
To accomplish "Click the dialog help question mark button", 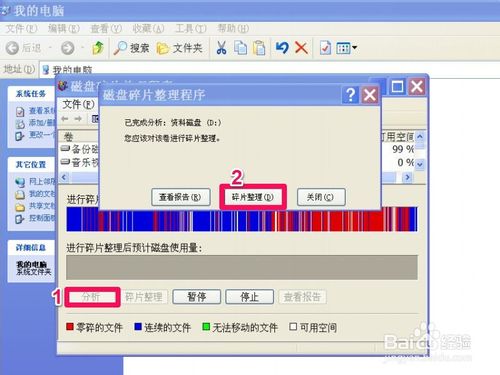I will (x=350, y=95).
